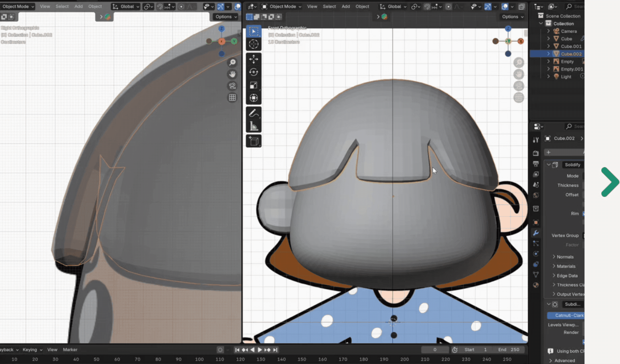Viewport: 620px width, 364px height.
Task: Select Catmull-Clark subdivision type
Action: coord(566,315)
